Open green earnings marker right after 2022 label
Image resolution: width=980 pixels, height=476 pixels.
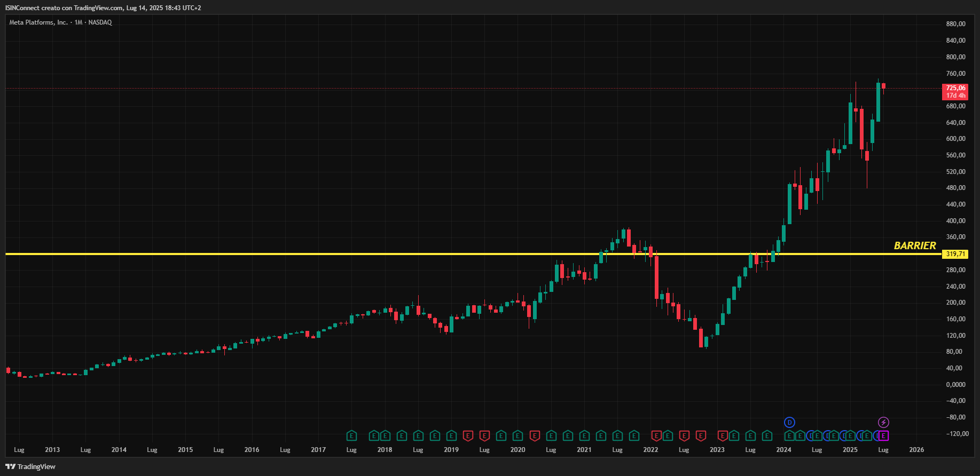(668, 436)
